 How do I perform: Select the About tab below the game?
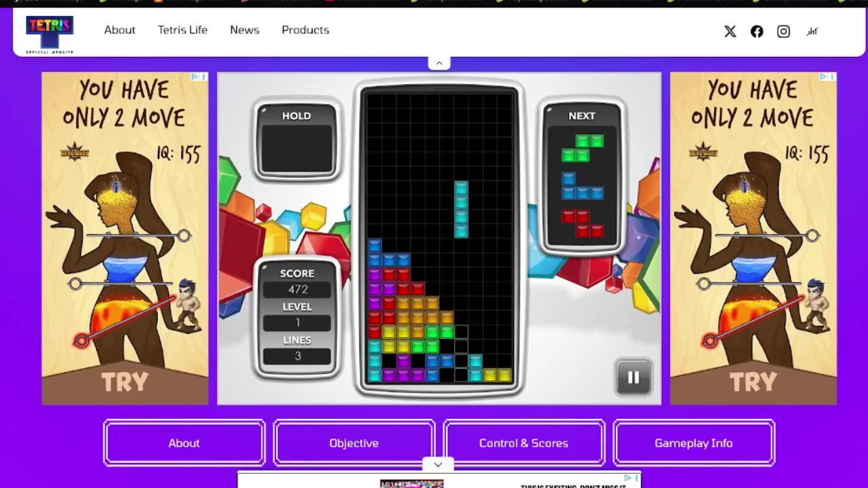pyautogui.click(x=184, y=443)
